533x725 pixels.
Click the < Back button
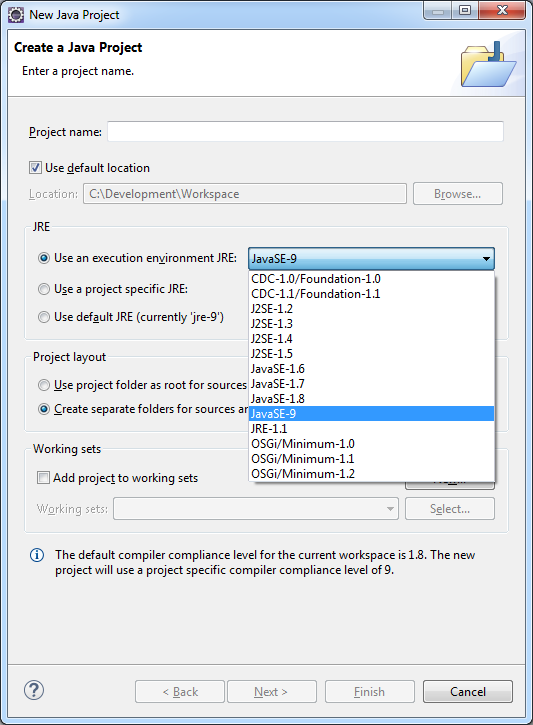pyautogui.click(x=180, y=692)
